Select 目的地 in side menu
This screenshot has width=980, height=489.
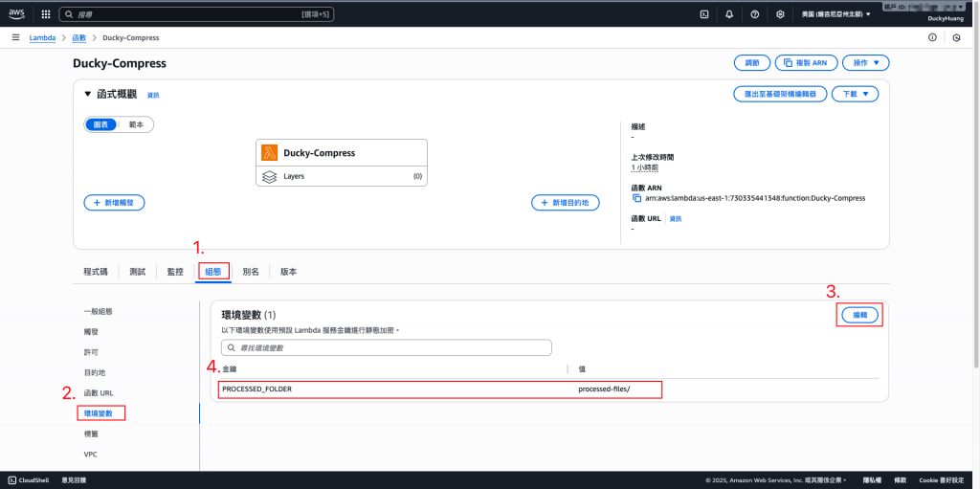point(95,372)
